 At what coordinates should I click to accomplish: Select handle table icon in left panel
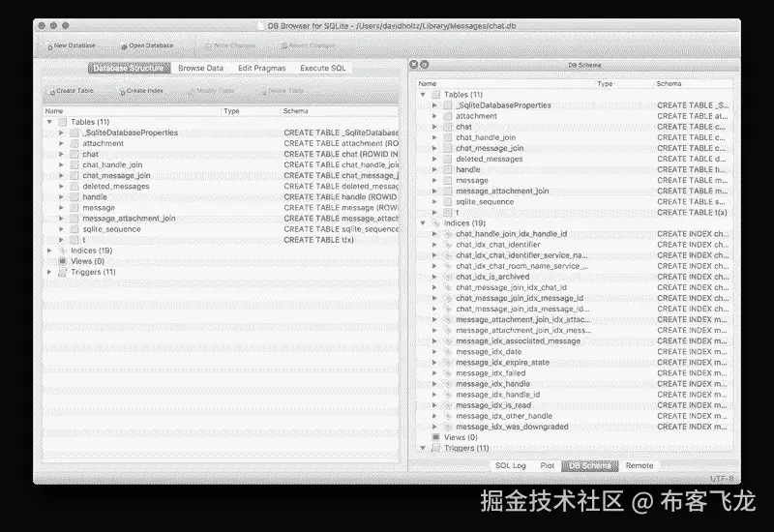click(x=74, y=197)
